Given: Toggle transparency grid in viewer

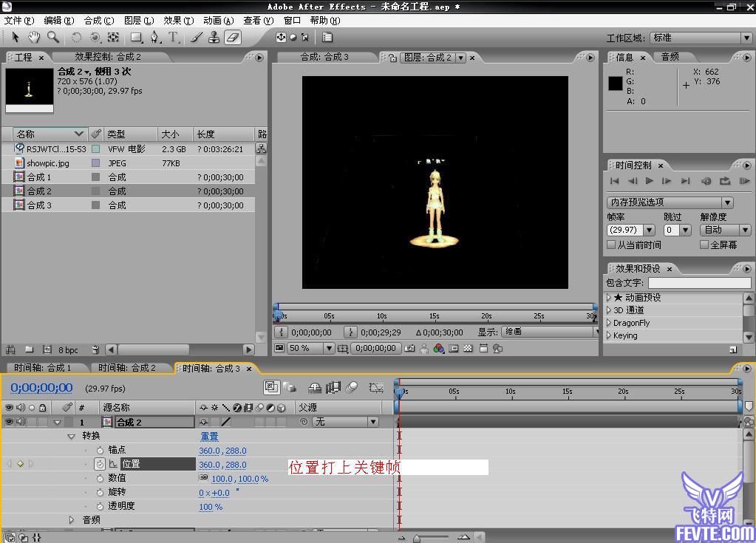Looking at the screenshot, I should [468, 349].
